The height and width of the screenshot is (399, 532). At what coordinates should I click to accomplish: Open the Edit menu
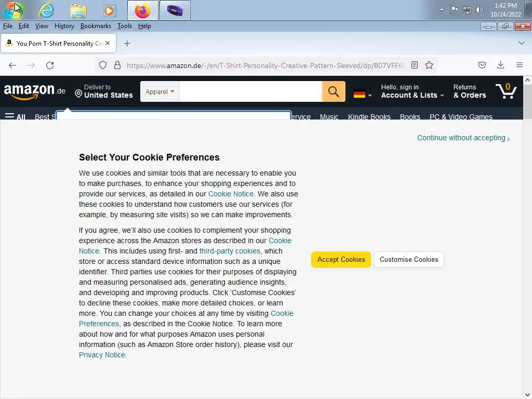coord(23,26)
